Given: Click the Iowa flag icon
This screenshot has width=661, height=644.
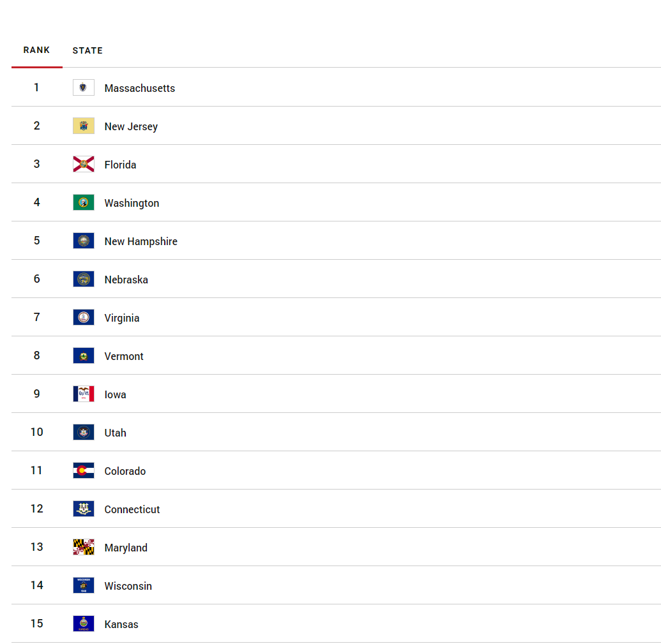Looking at the screenshot, I should click(84, 394).
